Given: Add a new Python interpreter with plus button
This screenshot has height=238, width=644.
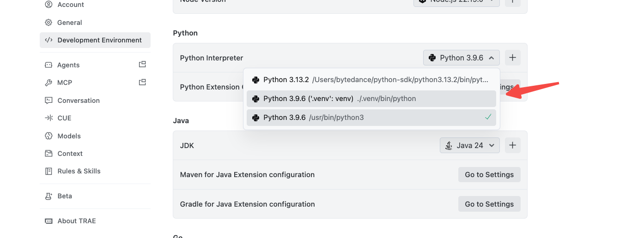Looking at the screenshot, I should [x=512, y=58].
